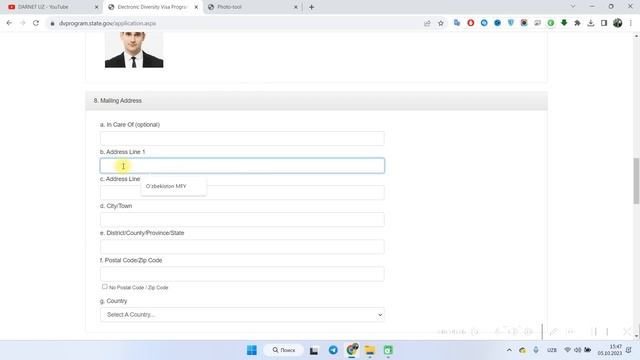640x360 pixels.
Task: Open the tab search dropdown arrow
Action: click(x=573, y=7)
